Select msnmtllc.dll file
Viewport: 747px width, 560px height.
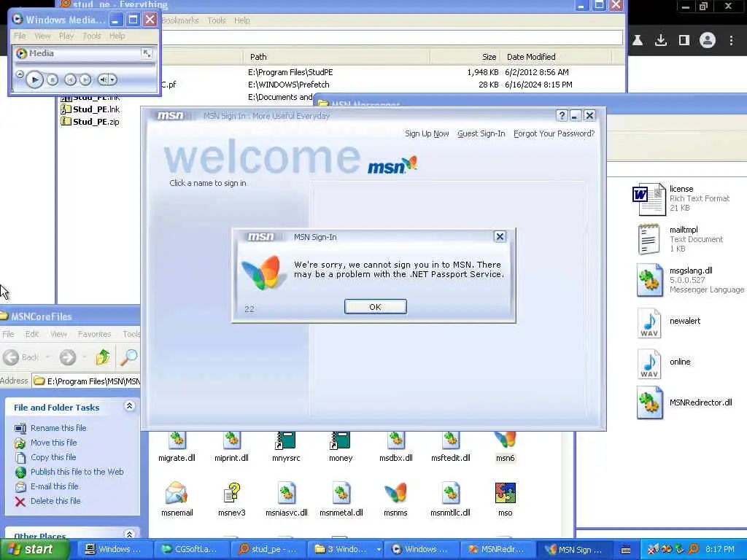pos(450,499)
